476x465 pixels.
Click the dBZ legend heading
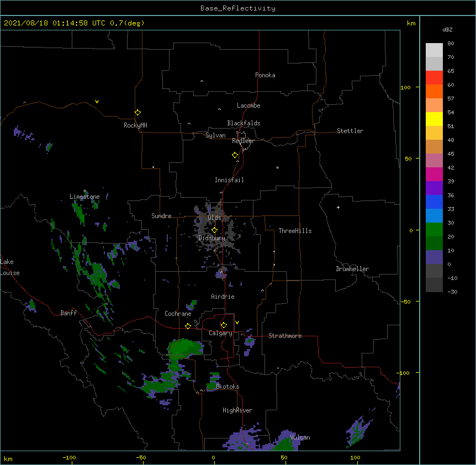(x=447, y=30)
